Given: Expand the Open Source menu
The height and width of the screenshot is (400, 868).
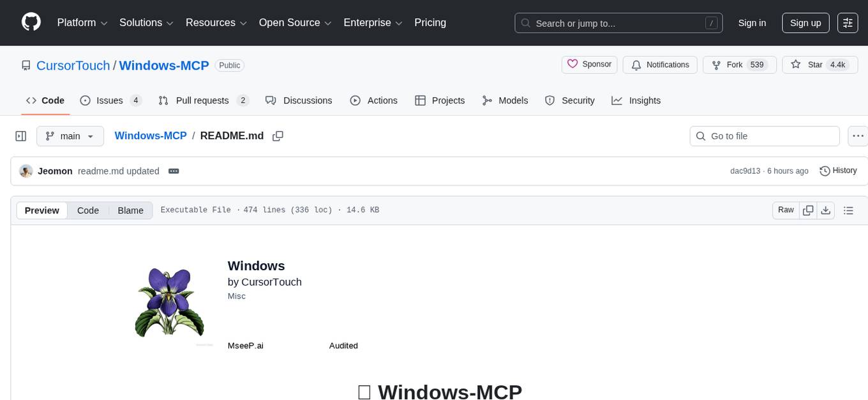Looking at the screenshot, I should [x=295, y=22].
